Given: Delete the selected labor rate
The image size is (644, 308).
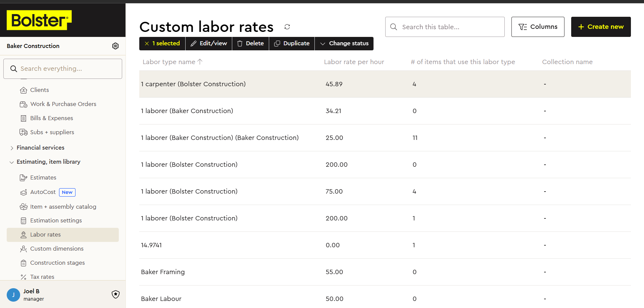Looking at the screenshot, I should [x=250, y=44].
